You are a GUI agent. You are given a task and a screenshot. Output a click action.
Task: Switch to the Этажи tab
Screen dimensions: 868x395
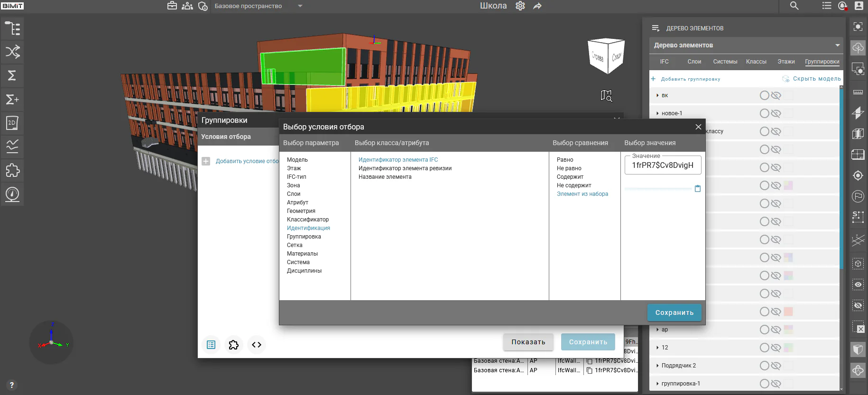click(786, 62)
